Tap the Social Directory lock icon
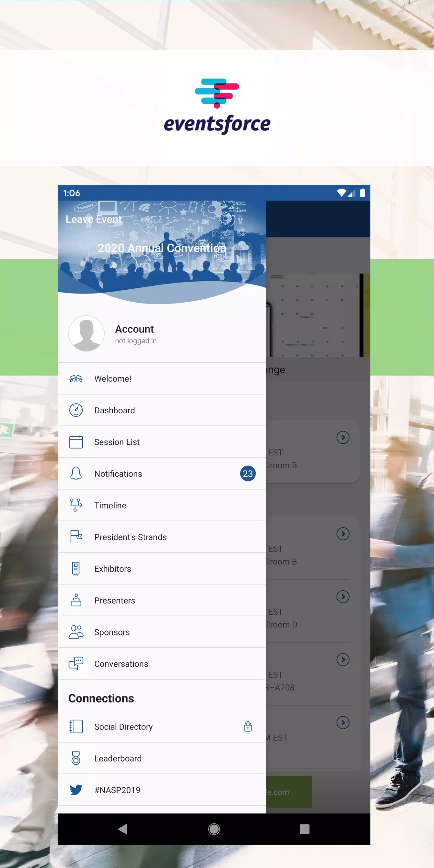 pyautogui.click(x=248, y=727)
